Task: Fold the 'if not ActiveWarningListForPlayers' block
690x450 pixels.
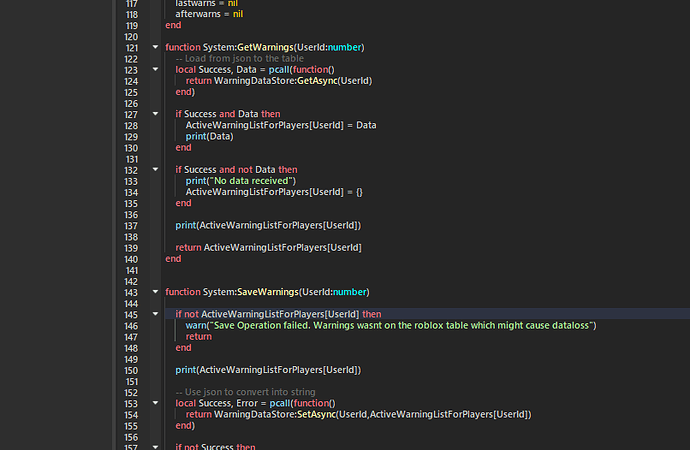Action: (154, 314)
